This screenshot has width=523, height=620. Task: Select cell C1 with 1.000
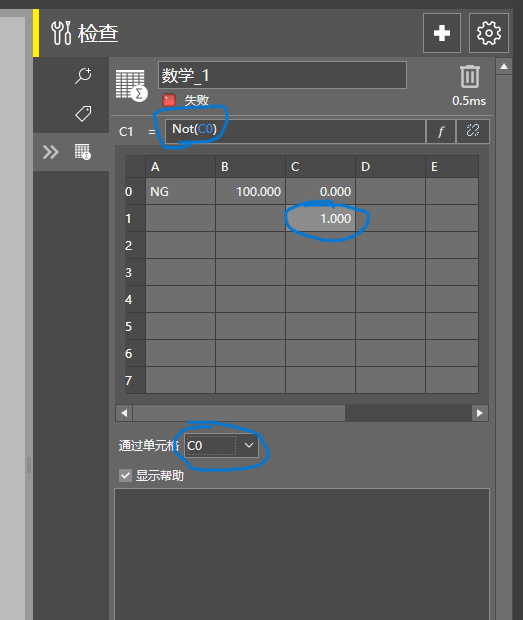point(321,218)
